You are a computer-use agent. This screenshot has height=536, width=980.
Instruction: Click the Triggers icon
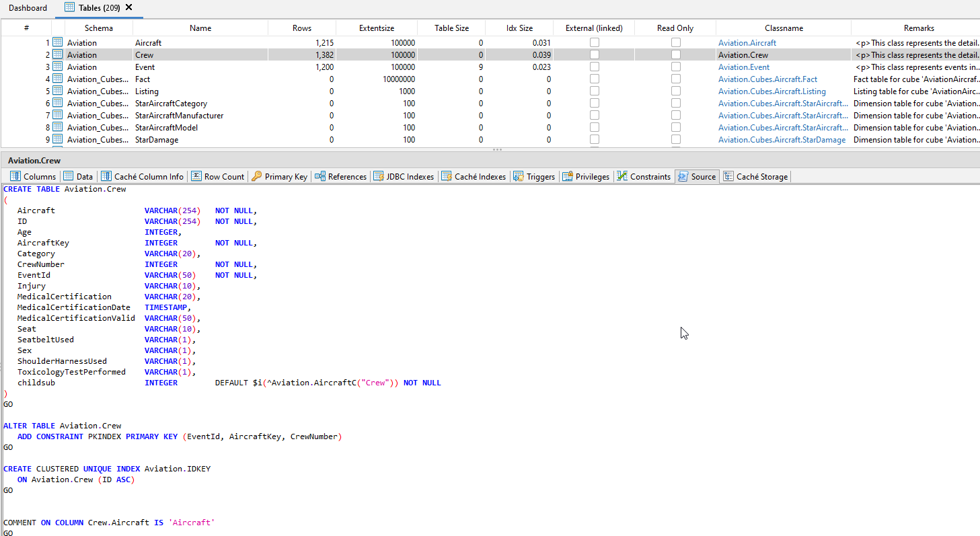click(x=519, y=176)
